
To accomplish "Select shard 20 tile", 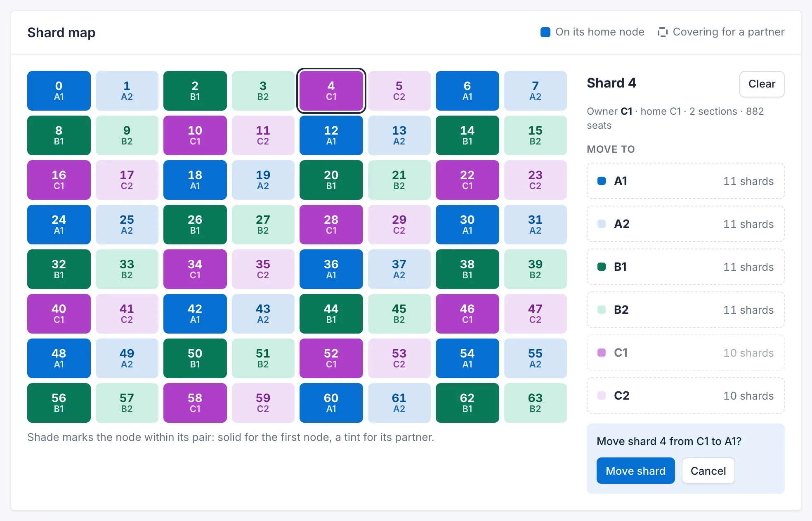I will [331, 180].
